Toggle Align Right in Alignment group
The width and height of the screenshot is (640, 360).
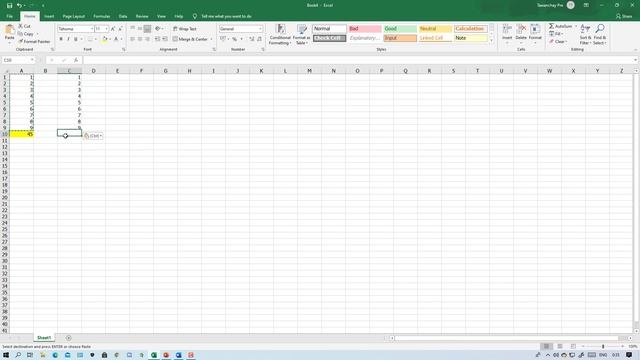coord(147,39)
